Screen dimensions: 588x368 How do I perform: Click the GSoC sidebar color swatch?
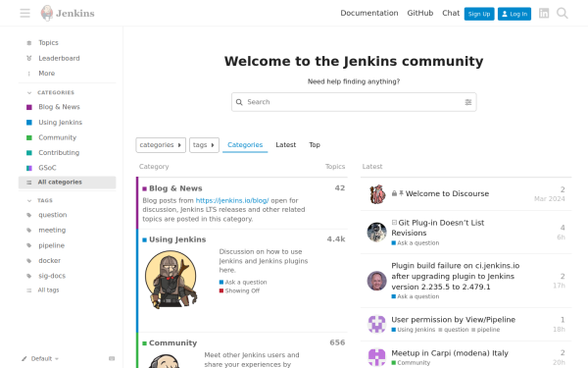[29, 168]
